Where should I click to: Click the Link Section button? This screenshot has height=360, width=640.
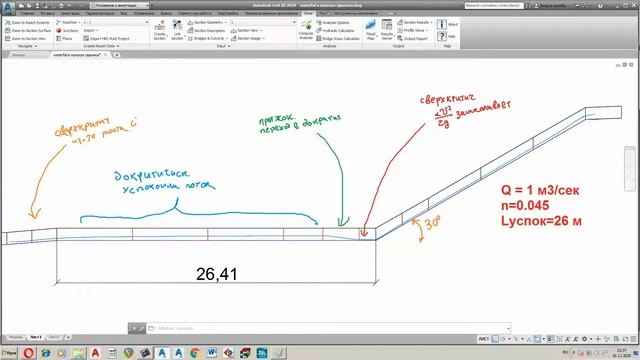(x=177, y=30)
